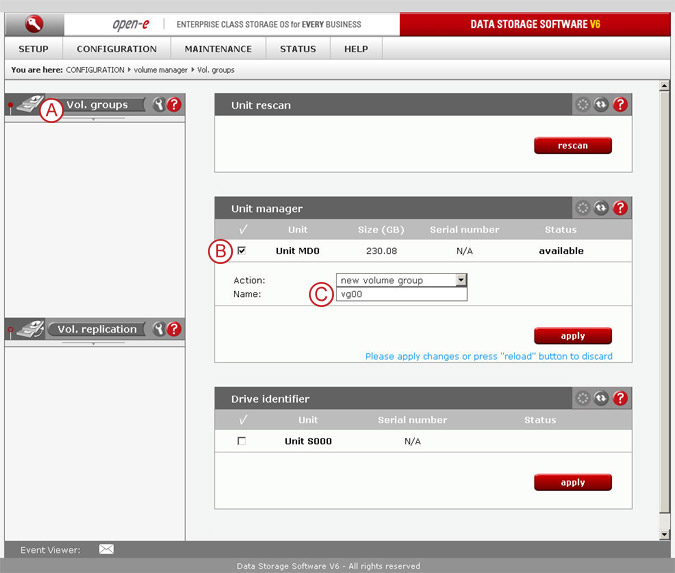Reload the Unit rescan panel

(601, 105)
